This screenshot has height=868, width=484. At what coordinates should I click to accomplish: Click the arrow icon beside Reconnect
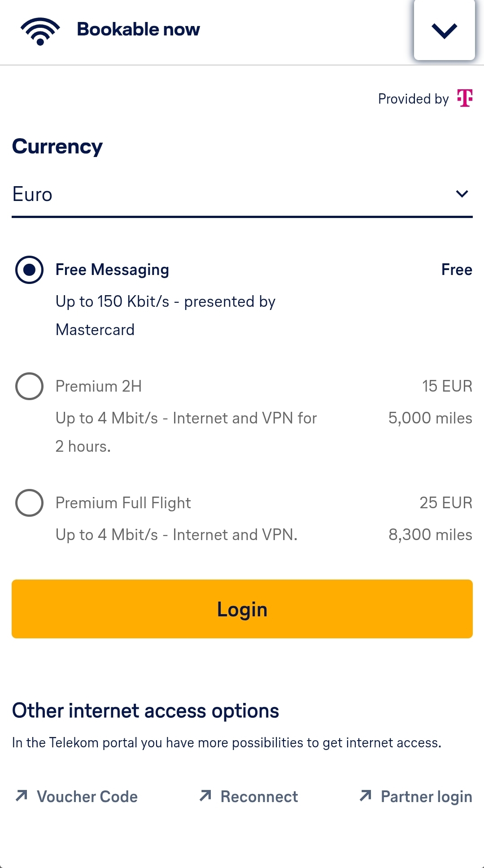pyautogui.click(x=205, y=796)
